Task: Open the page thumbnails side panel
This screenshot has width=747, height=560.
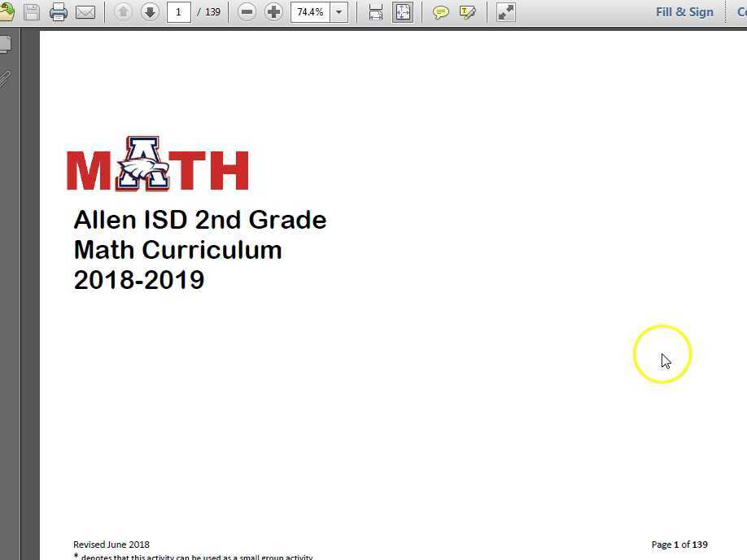Action: point(5,43)
